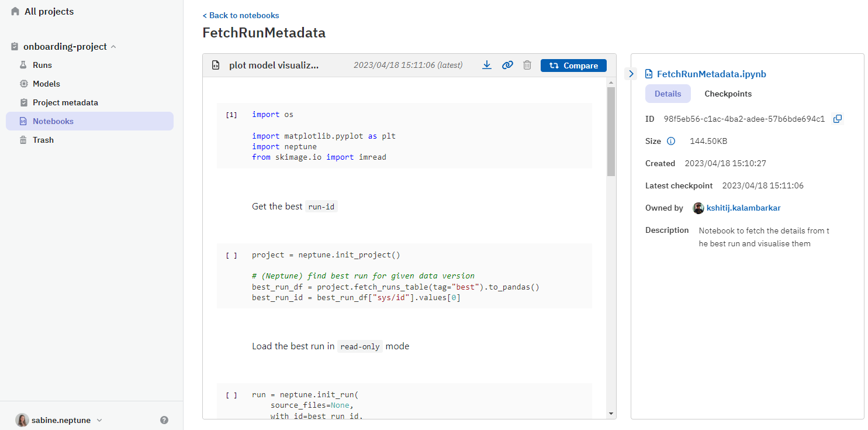Viewport: 868px width, 430px height.
Task: Click the notebook file icon in header
Action: 216,66
